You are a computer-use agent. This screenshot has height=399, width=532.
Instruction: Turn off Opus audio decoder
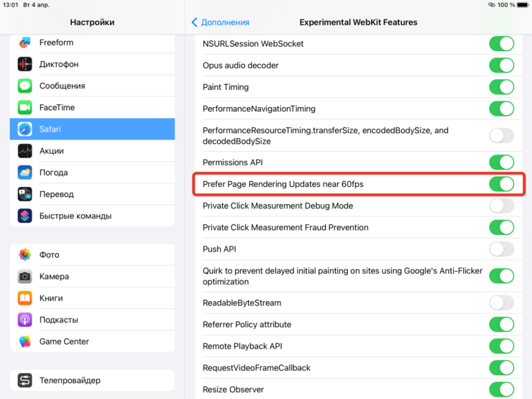pyautogui.click(x=501, y=65)
